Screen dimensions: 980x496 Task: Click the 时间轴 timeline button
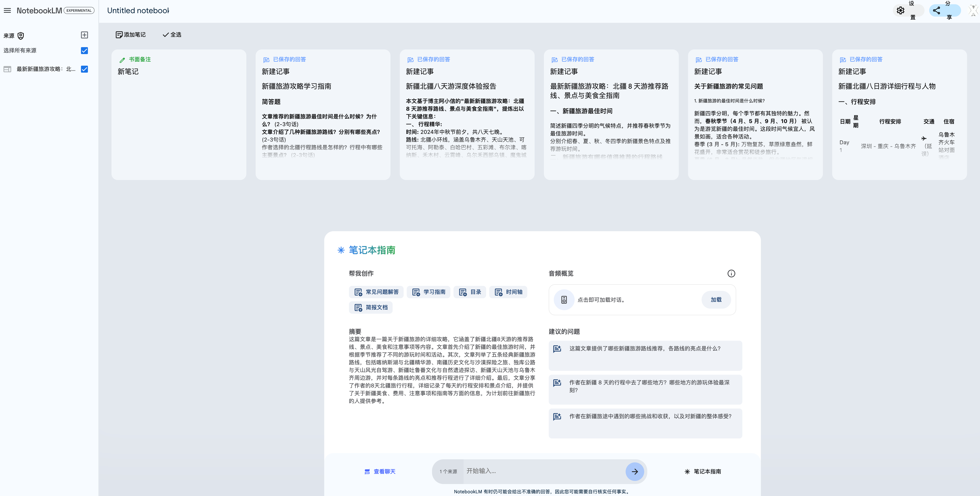508,292
